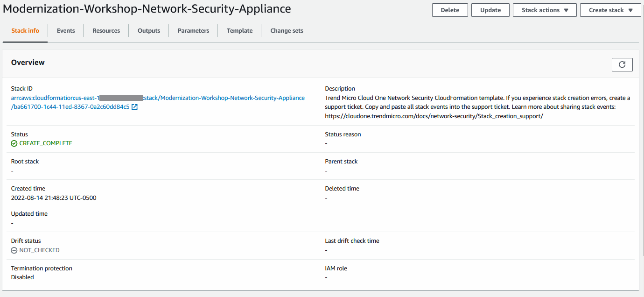The height and width of the screenshot is (297, 644).
Task: Click the created time 2022-08-14 21:48:23 UTC-0500
Action: click(54, 198)
